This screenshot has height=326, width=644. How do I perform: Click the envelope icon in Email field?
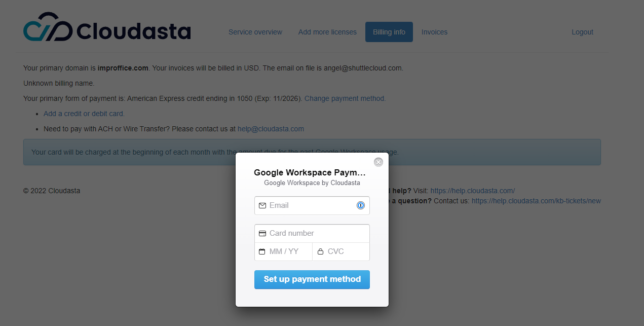click(x=262, y=205)
